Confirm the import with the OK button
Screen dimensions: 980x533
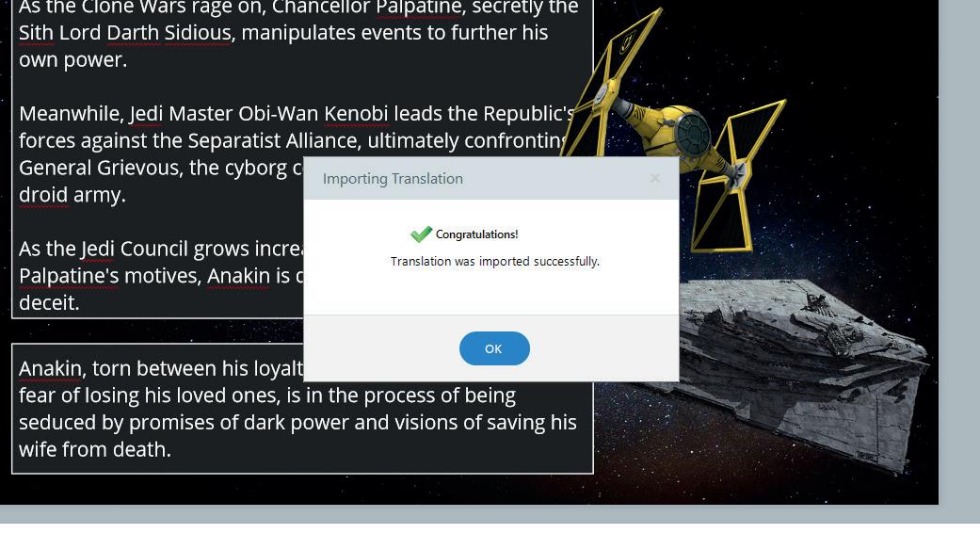click(494, 348)
